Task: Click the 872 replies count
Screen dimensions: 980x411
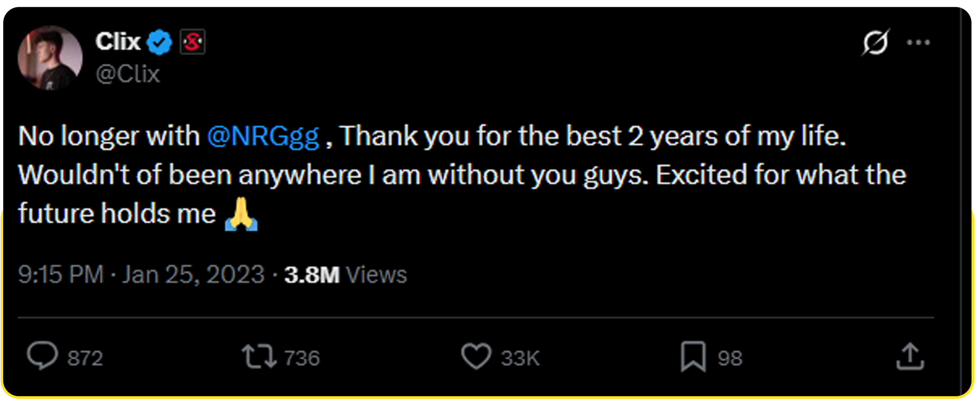Action: [x=85, y=358]
